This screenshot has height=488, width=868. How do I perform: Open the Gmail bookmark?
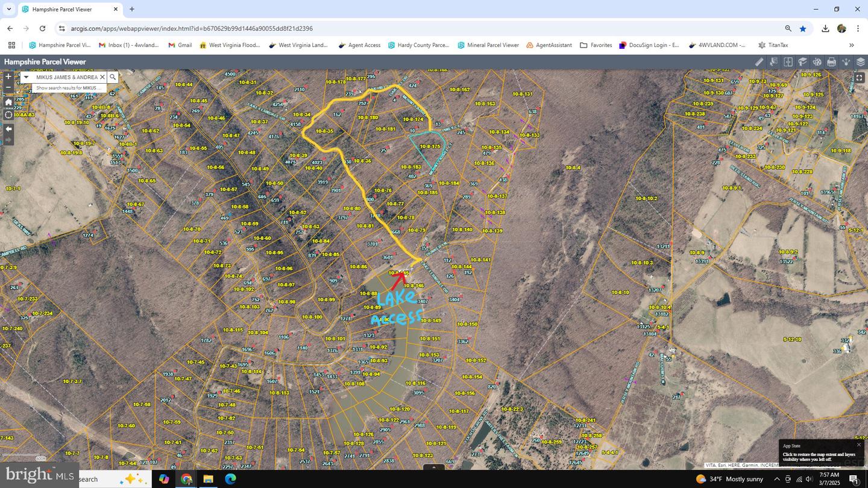180,45
